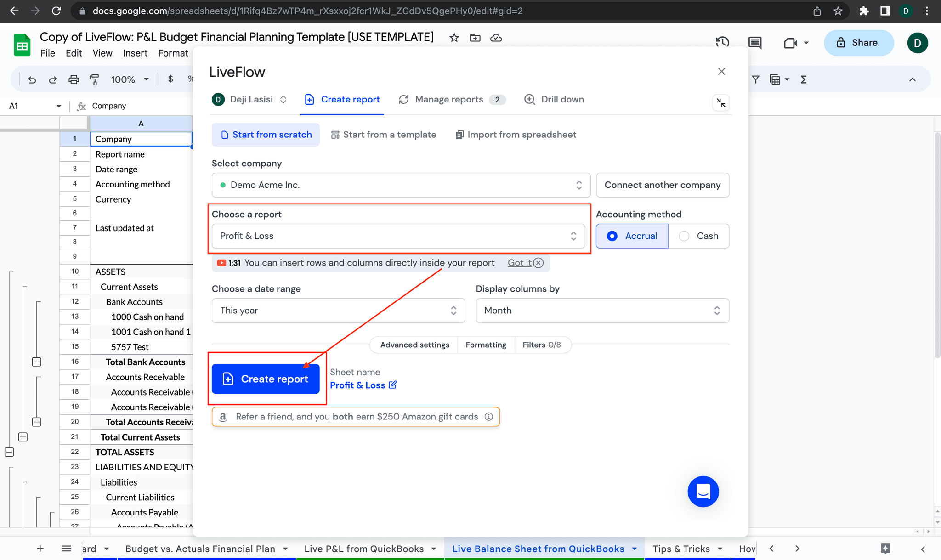Click the edit pencil next to sheet name
941x560 pixels.
(393, 385)
